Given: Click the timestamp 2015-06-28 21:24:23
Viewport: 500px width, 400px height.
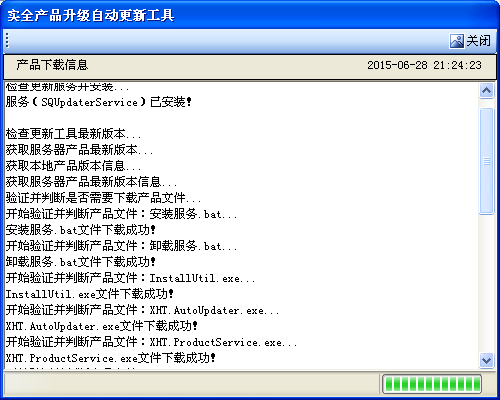Looking at the screenshot, I should coord(424,65).
